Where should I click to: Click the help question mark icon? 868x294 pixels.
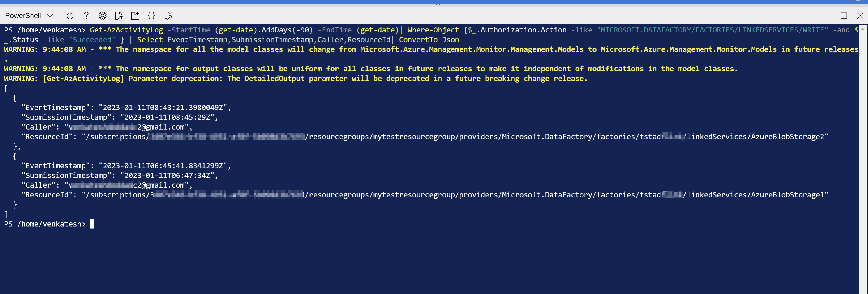coord(86,14)
